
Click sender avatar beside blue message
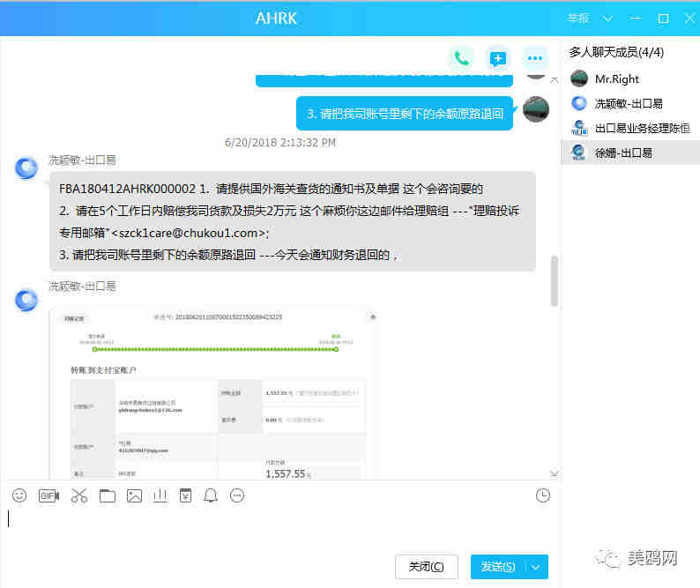pos(536,109)
